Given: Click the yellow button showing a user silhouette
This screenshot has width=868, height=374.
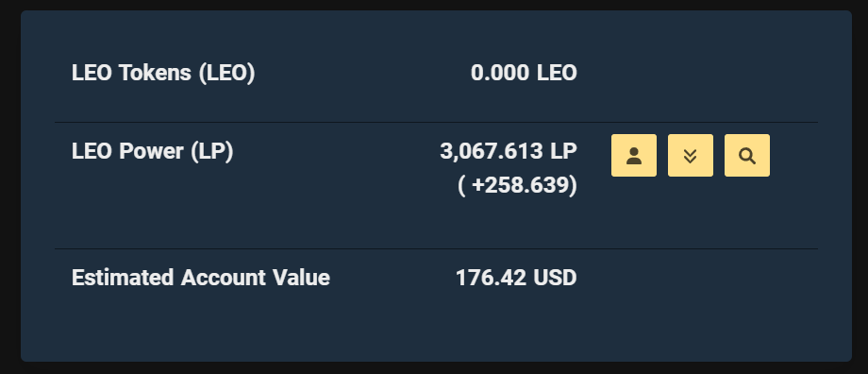Looking at the screenshot, I should click(633, 156).
